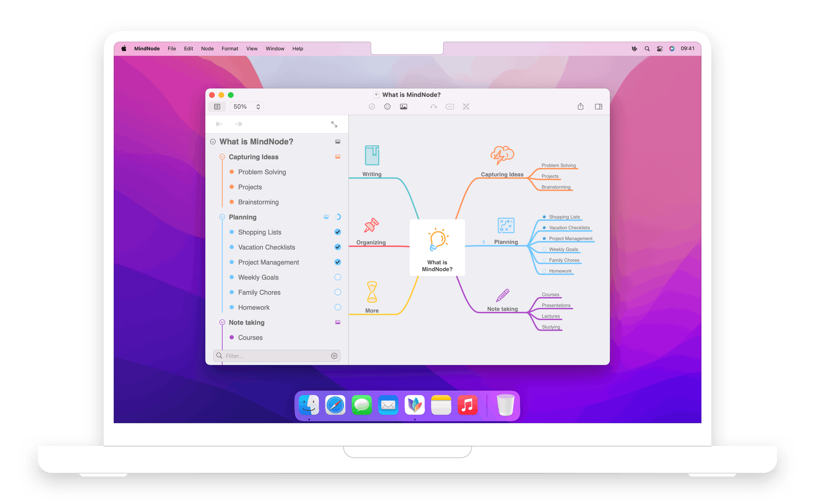Open Safari from the dock

335,405
